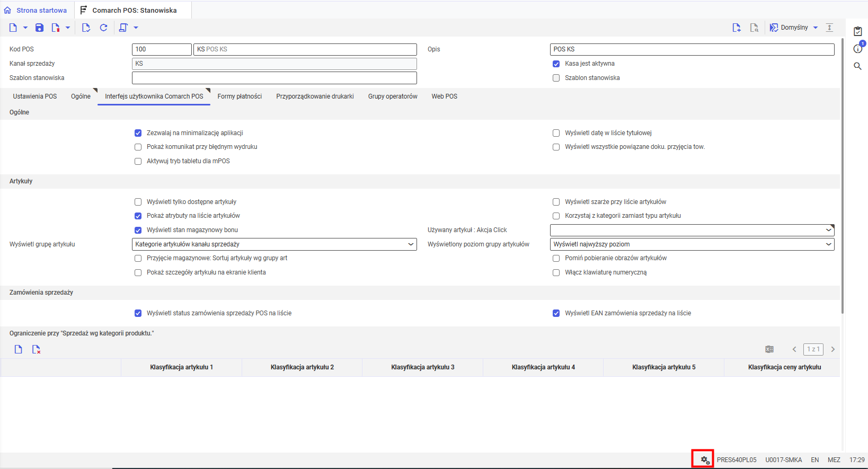Save the POS workstation with the diskette icon
Viewport: 868px width, 469px height.
click(39, 28)
